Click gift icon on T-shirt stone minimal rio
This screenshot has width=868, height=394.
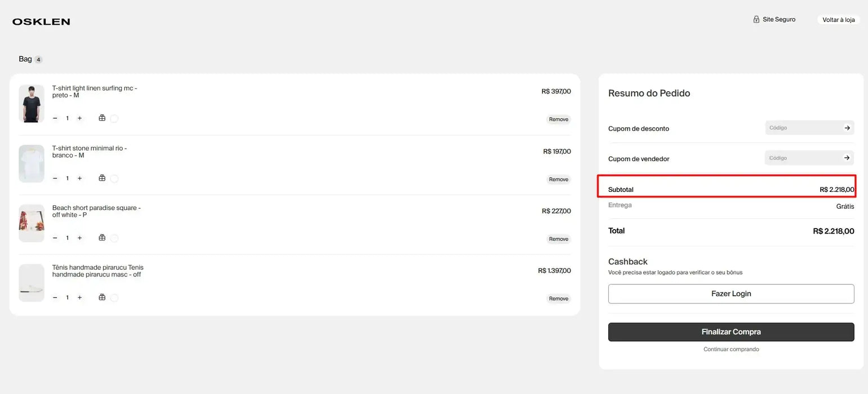(x=102, y=178)
